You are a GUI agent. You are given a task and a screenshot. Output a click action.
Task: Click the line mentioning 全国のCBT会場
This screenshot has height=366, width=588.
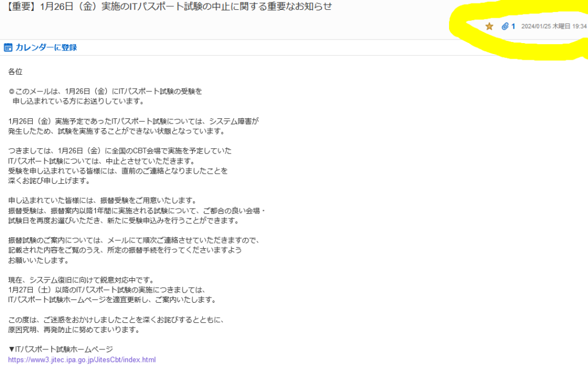click(119, 151)
